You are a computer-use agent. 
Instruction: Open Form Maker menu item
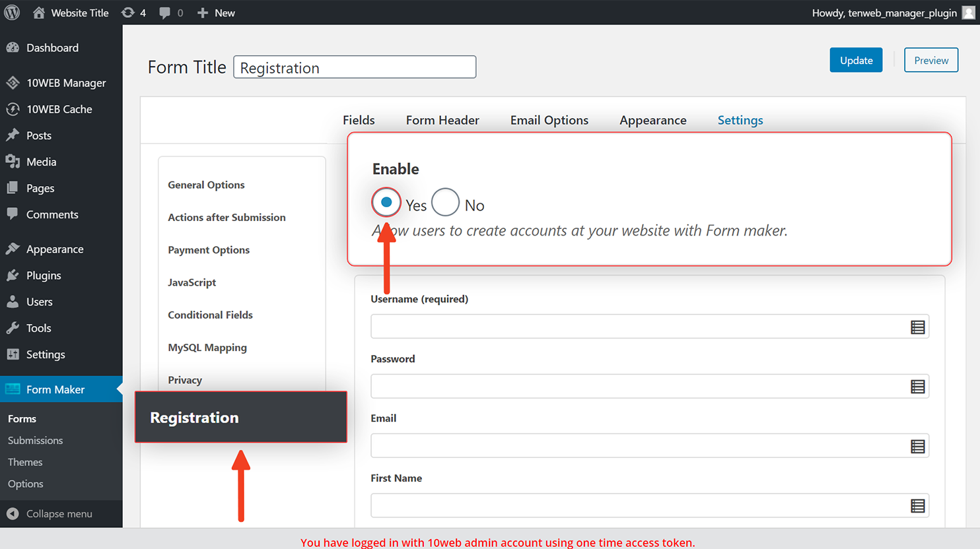[61, 389]
